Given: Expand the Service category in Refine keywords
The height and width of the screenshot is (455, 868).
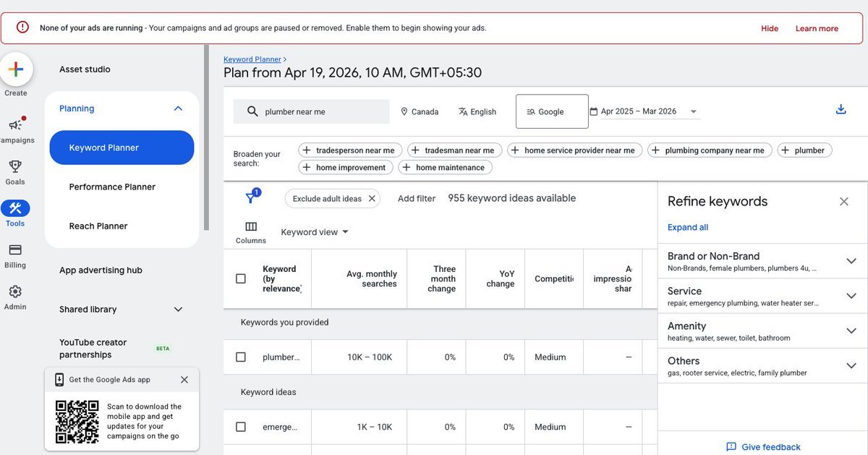Looking at the screenshot, I should [x=851, y=296].
